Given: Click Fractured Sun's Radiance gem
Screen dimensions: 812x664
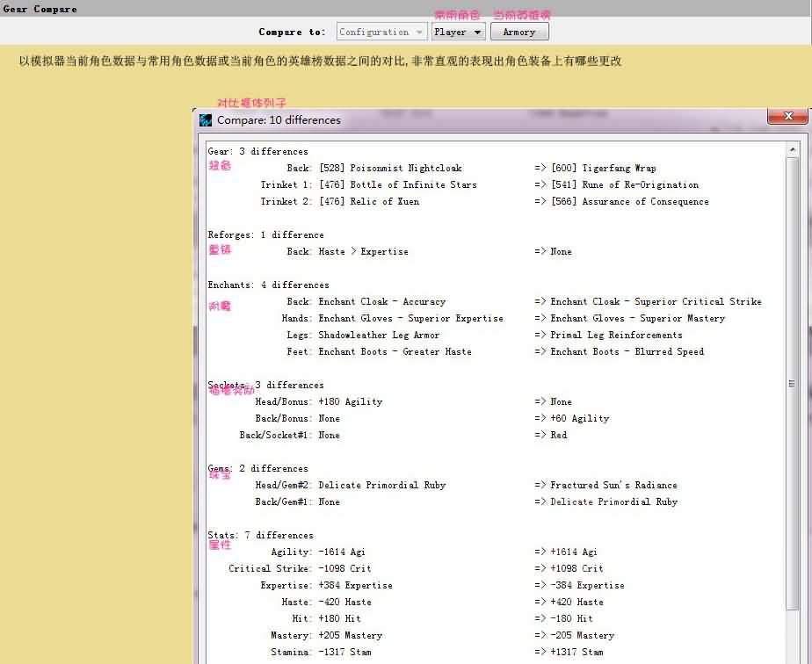Looking at the screenshot, I should (x=613, y=485).
